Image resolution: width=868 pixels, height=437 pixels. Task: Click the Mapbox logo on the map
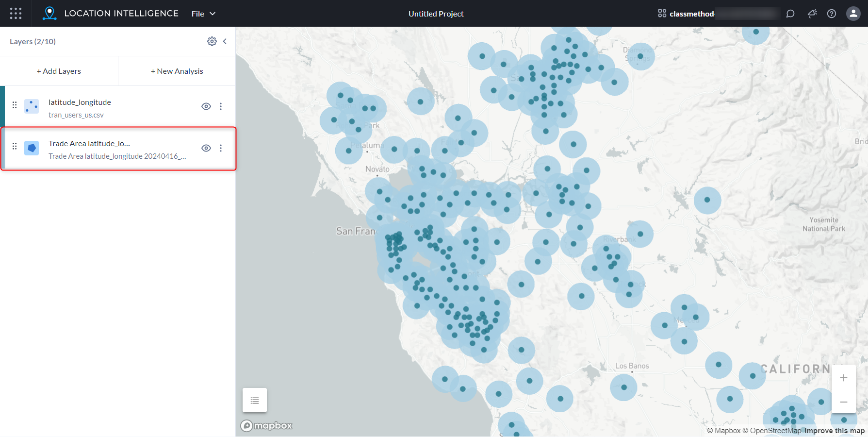(266, 425)
